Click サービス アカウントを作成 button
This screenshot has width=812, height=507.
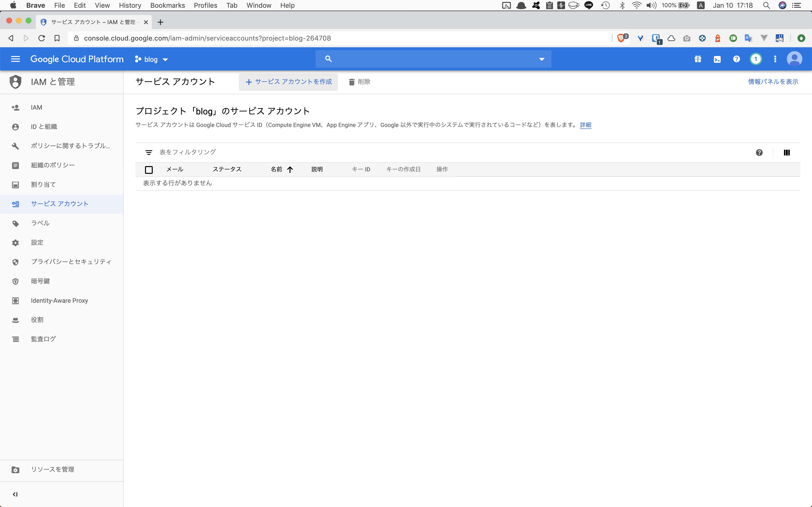tap(288, 82)
